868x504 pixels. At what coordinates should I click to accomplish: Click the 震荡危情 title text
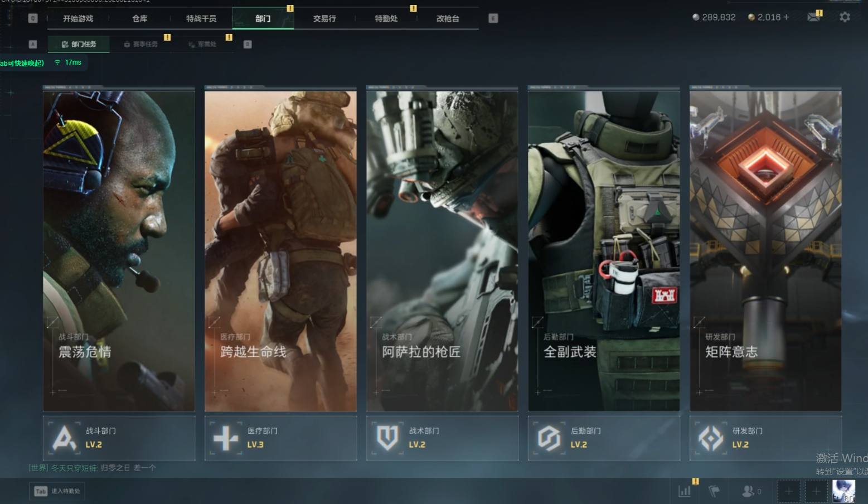click(85, 352)
